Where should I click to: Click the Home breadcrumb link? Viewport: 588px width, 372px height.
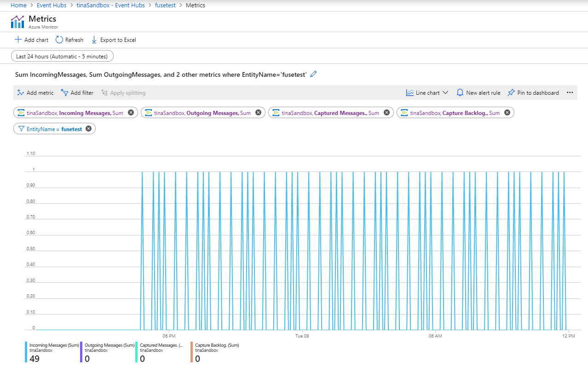pos(18,6)
